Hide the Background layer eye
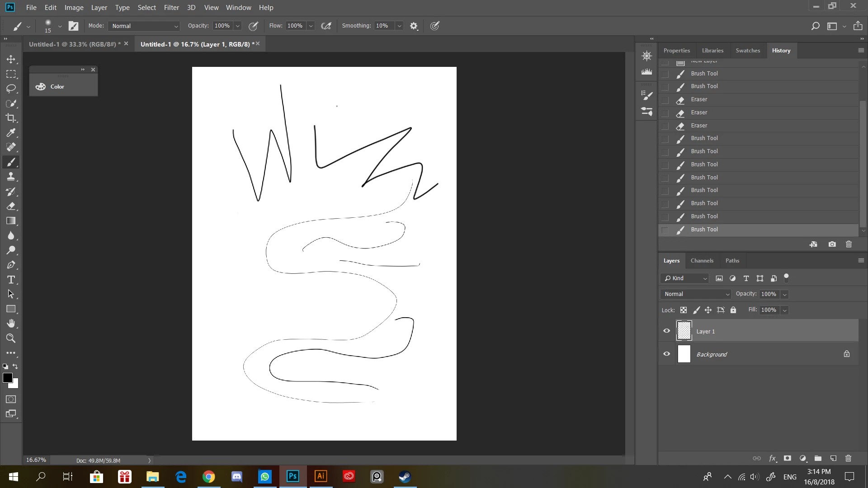Screen dimensions: 868x488 click(x=666, y=354)
